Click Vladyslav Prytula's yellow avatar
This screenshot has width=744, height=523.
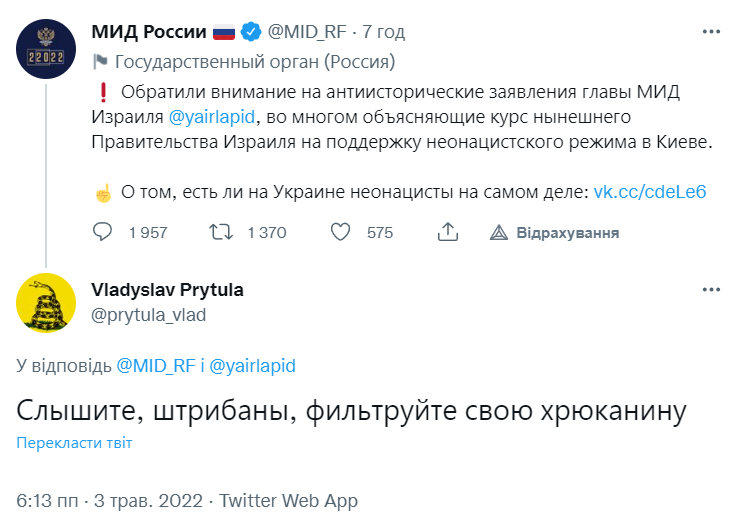point(45,302)
